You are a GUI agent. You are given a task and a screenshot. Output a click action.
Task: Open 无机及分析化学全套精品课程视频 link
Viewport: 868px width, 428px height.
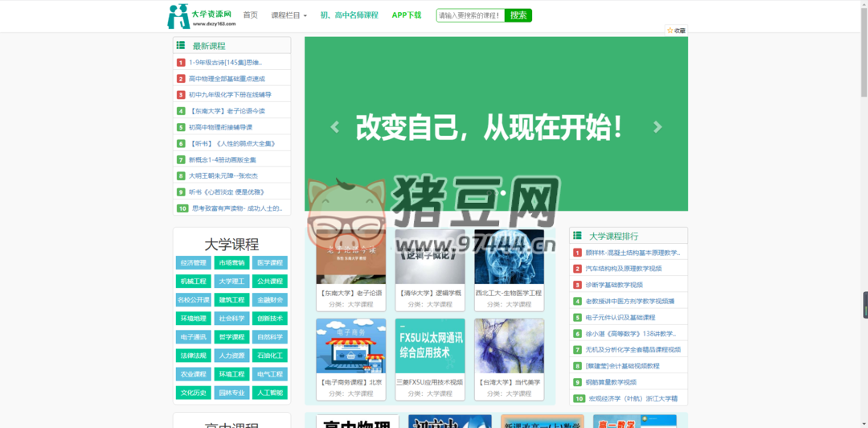[633, 350]
